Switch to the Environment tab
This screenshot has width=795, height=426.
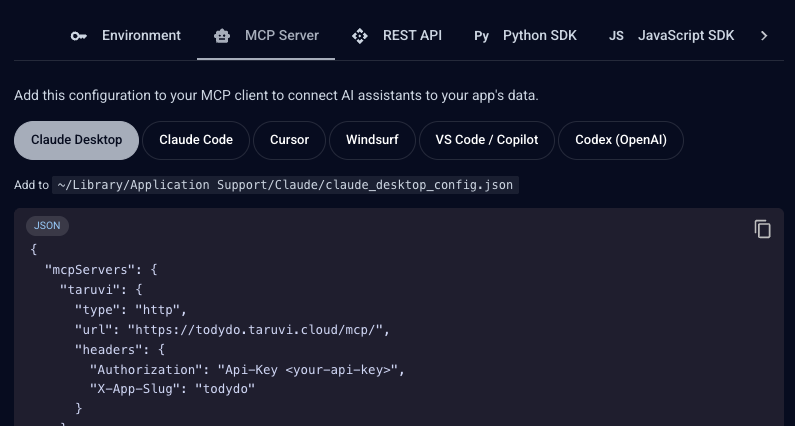pyautogui.click(x=125, y=36)
